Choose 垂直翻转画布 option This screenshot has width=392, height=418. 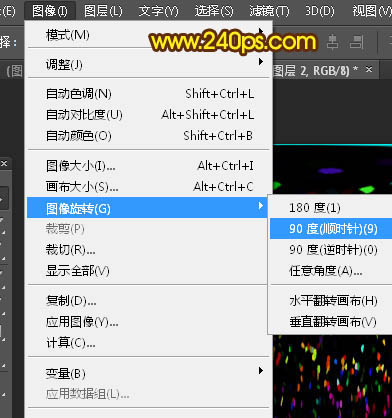331,322
